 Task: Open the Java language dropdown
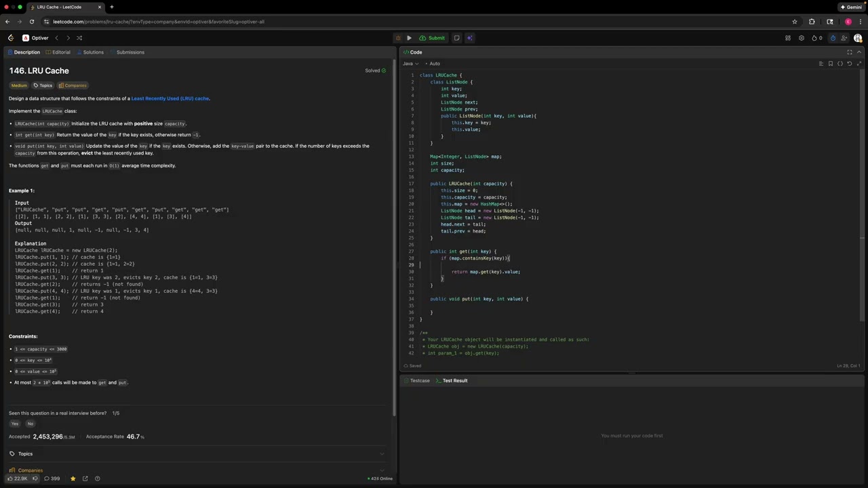point(411,64)
